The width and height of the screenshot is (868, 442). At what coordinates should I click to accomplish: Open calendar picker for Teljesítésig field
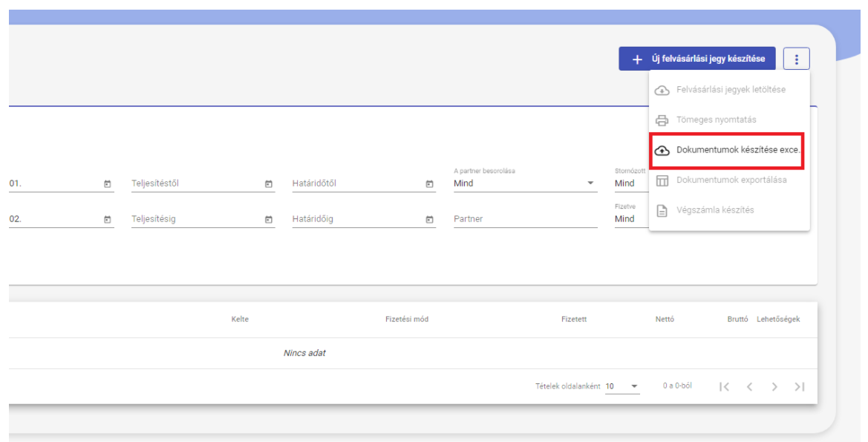[269, 219]
